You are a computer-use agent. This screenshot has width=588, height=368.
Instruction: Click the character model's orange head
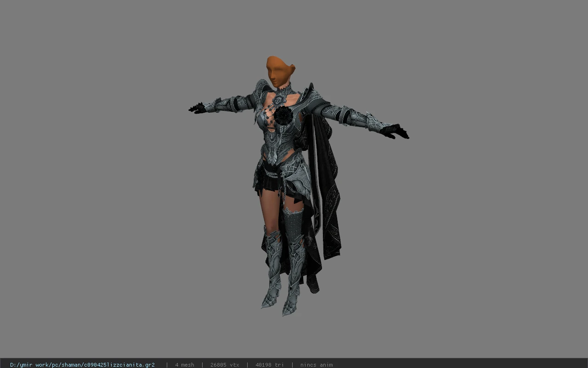[x=280, y=72]
